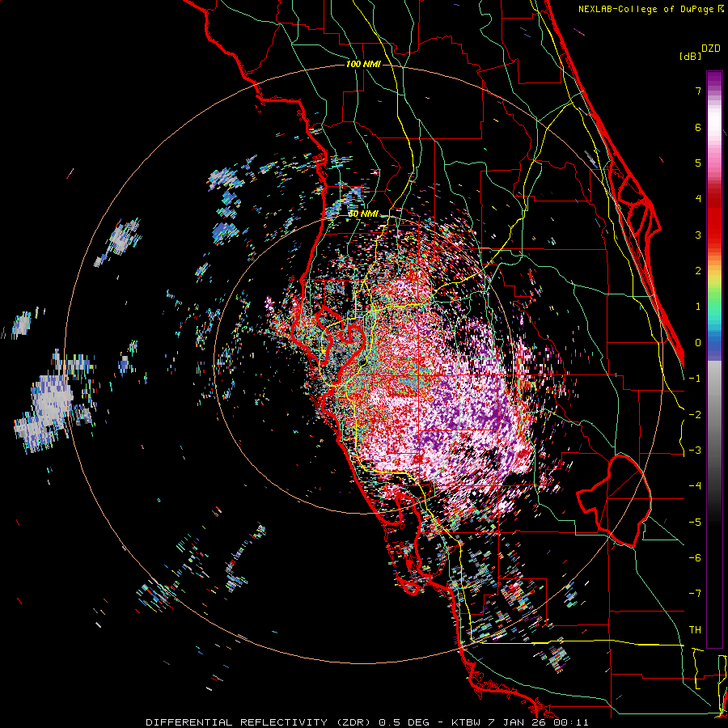Click the [dB] units label
Viewport: 728px width, 728px height.
pyautogui.click(x=690, y=57)
